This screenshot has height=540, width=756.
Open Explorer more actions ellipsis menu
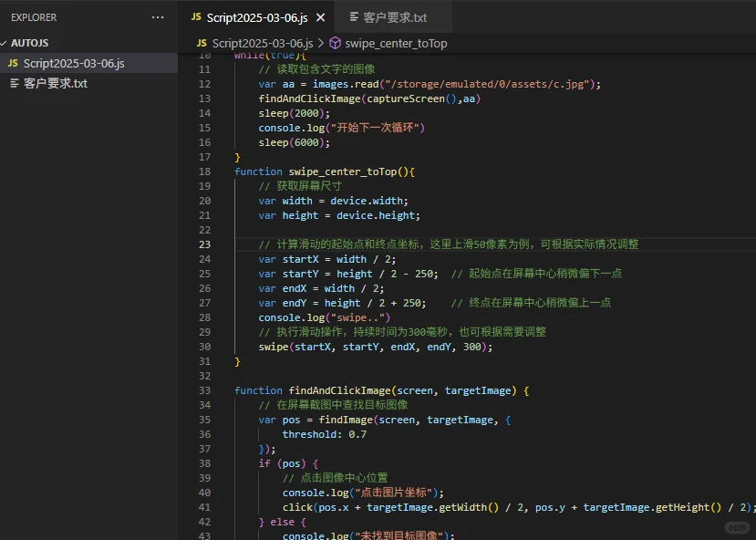[158, 17]
